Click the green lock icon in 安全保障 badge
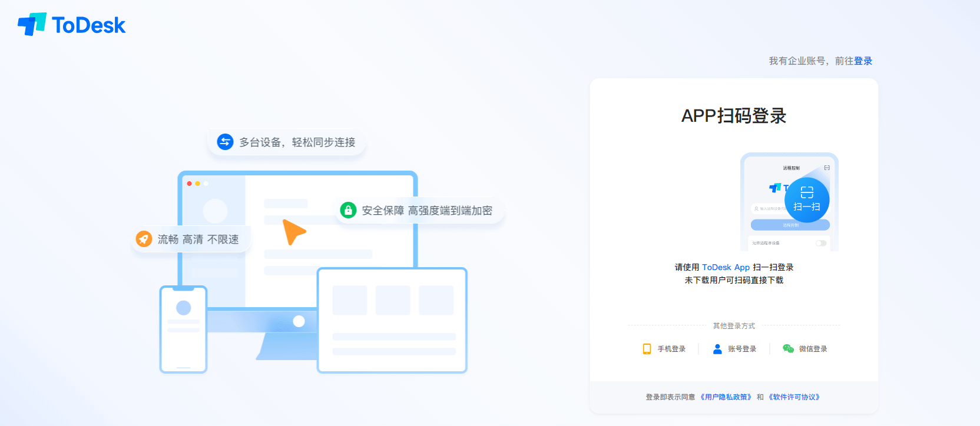Image resolution: width=980 pixels, height=426 pixels. pyautogui.click(x=348, y=210)
